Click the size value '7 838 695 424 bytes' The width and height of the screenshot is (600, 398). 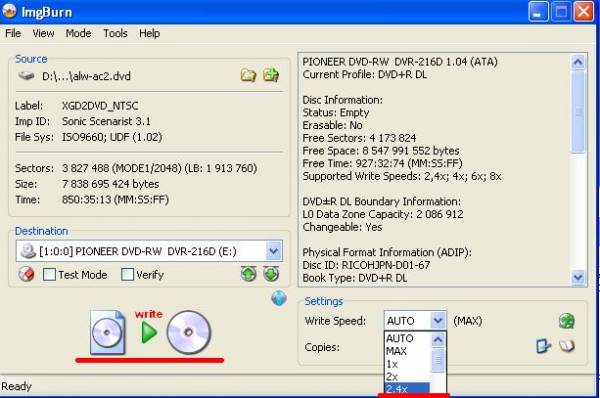tap(110, 184)
